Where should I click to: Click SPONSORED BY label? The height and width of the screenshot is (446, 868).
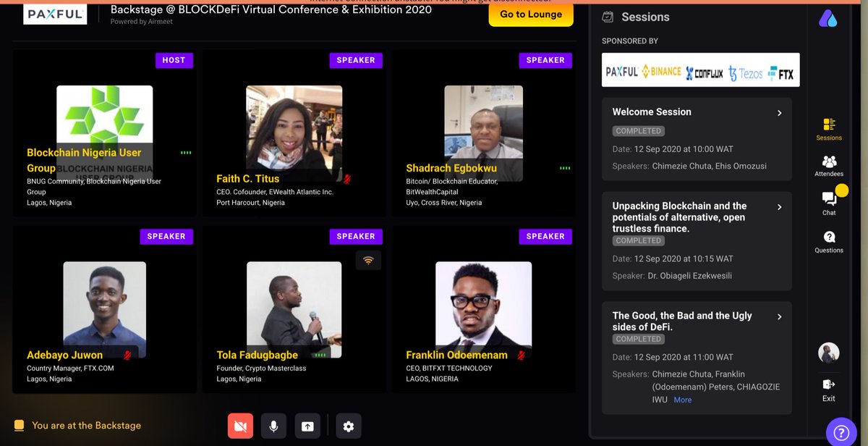(x=630, y=41)
